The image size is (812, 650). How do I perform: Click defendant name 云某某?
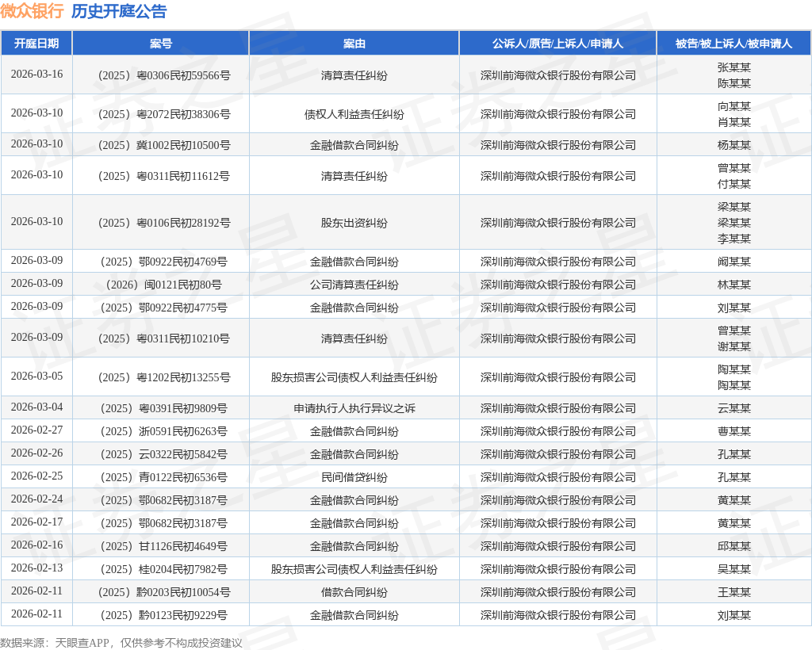point(733,408)
